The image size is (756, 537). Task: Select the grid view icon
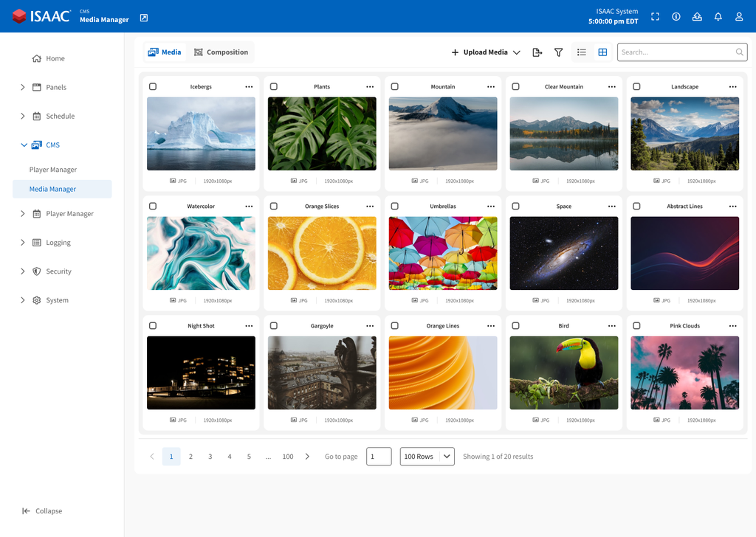coord(603,52)
